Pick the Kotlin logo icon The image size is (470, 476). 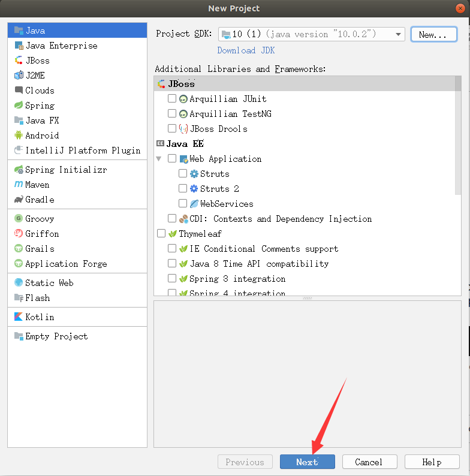pyautogui.click(x=19, y=317)
